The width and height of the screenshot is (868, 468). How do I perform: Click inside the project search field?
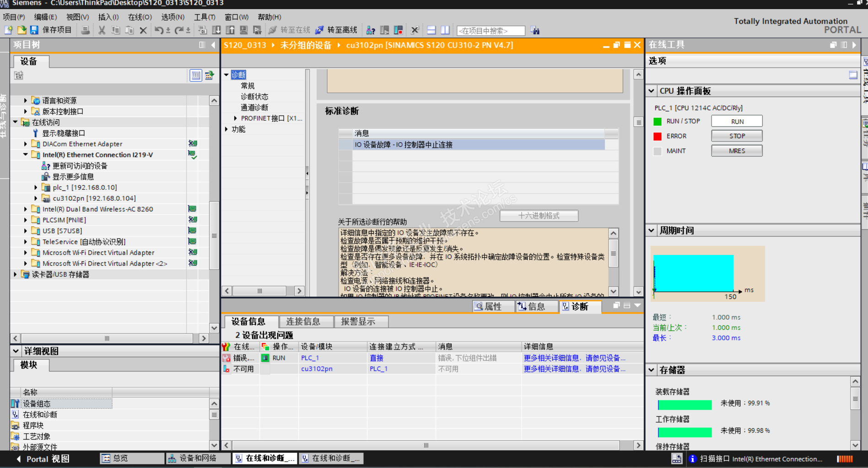[x=491, y=31]
